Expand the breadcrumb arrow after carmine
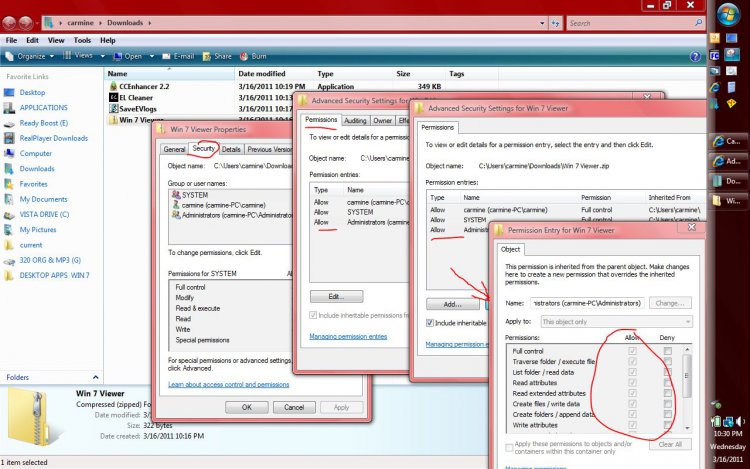Image resolution: width=750 pixels, height=469 pixels. point(100,23)
